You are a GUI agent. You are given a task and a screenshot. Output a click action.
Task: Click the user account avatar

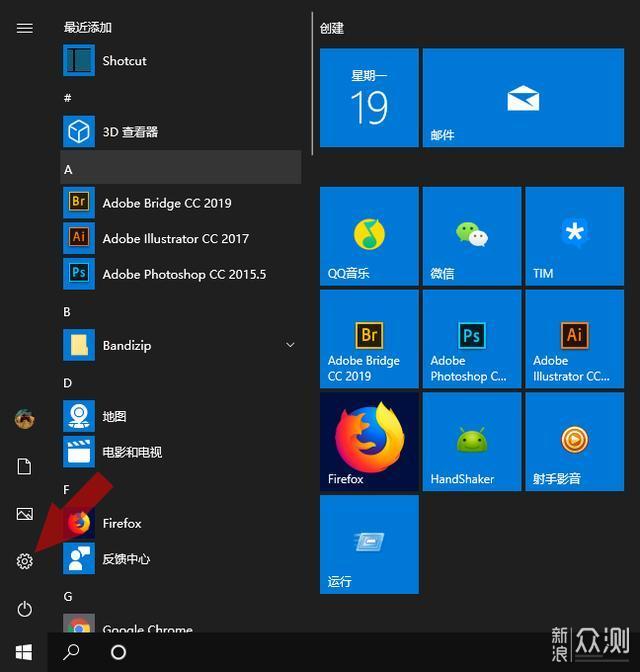click(24, 419)
